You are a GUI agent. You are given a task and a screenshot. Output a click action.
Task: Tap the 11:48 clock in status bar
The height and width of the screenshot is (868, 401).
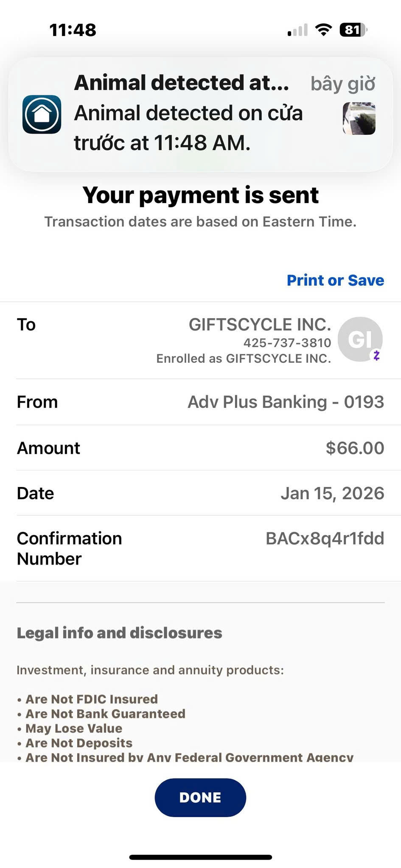[73, 30]
